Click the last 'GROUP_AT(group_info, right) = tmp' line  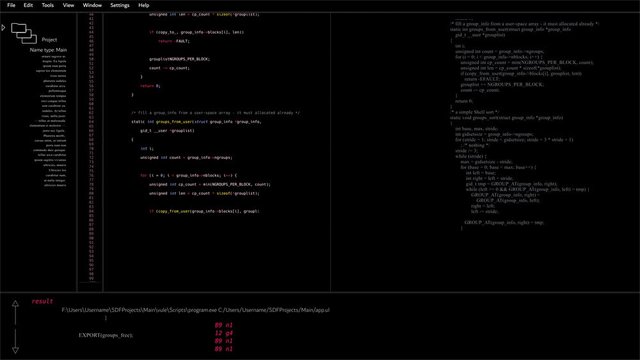point(504,222)
